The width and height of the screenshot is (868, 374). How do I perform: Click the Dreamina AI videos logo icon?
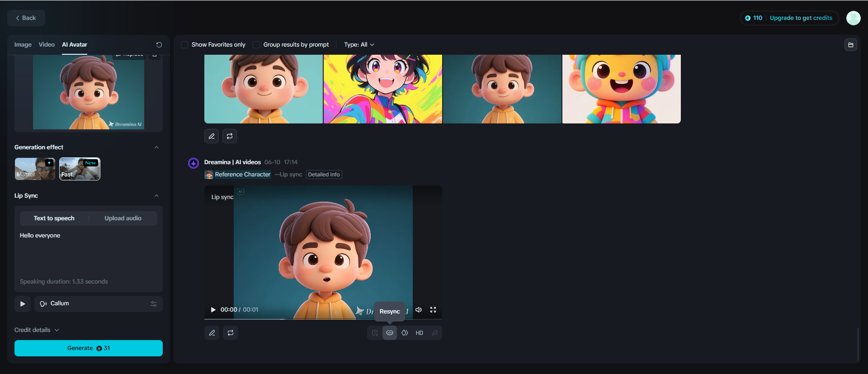pos(193,163)
